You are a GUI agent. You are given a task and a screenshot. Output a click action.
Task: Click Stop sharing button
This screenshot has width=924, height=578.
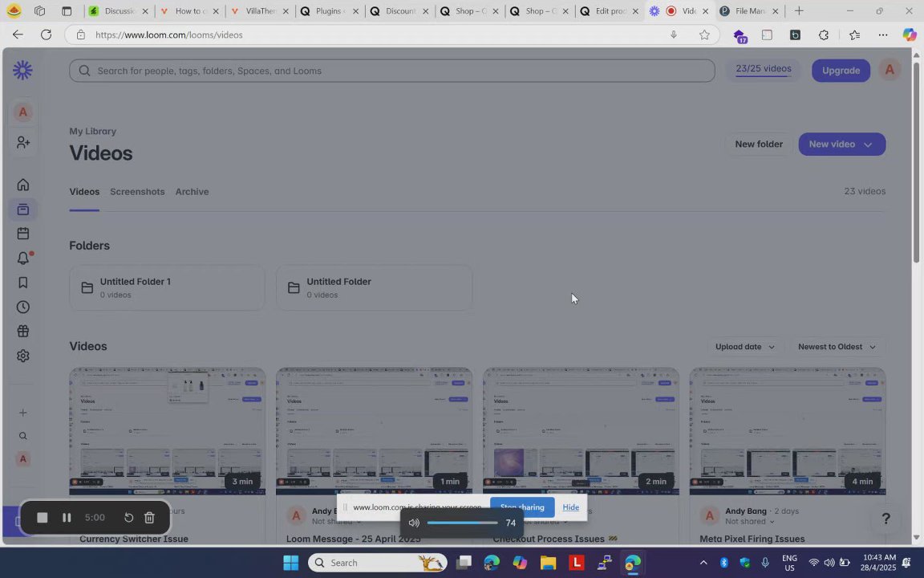click(x=522, y=507)
